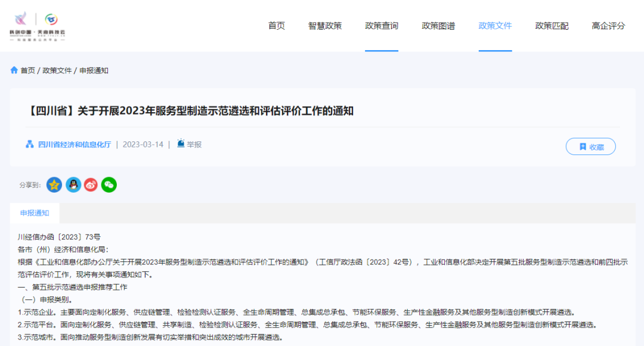Open the 政策图谱 page

point(438,26)
